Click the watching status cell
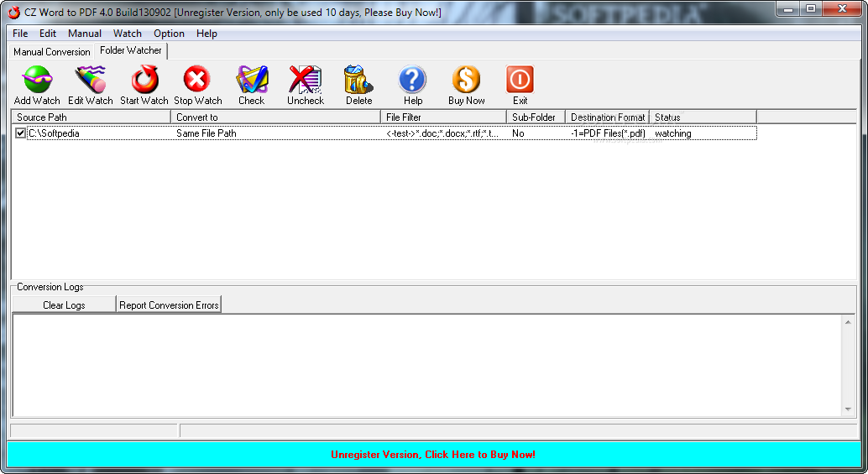 point(672,133)
